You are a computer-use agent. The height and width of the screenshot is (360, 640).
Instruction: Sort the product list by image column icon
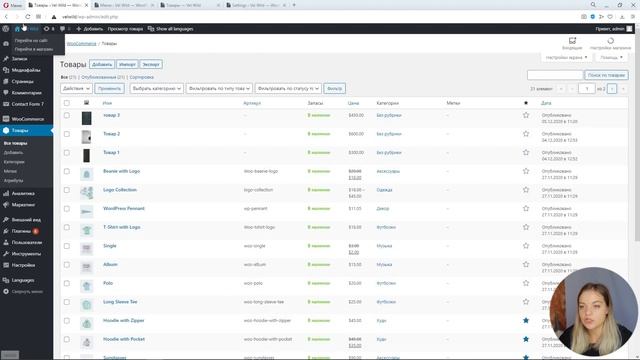point(86,103)
